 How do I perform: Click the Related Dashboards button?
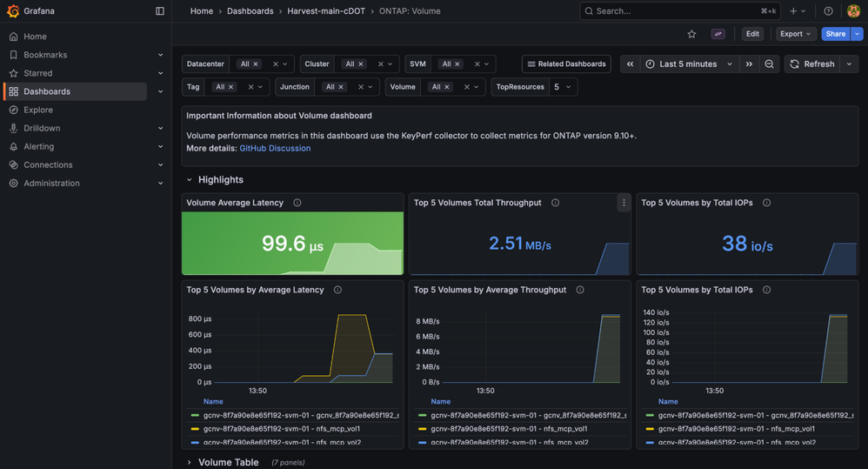pyautogui.click(x=566, y=64)
